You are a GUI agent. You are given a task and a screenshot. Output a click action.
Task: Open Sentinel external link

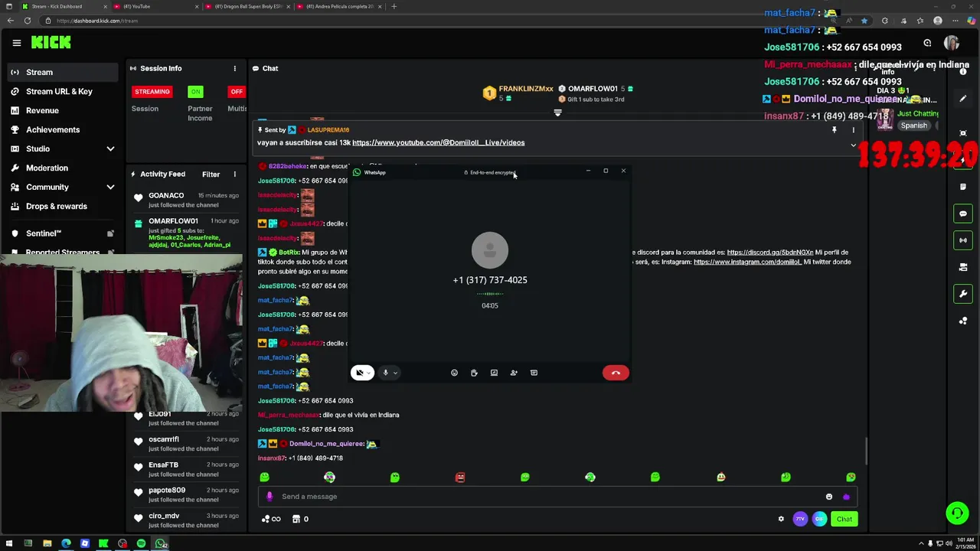(x=61, y=233)
